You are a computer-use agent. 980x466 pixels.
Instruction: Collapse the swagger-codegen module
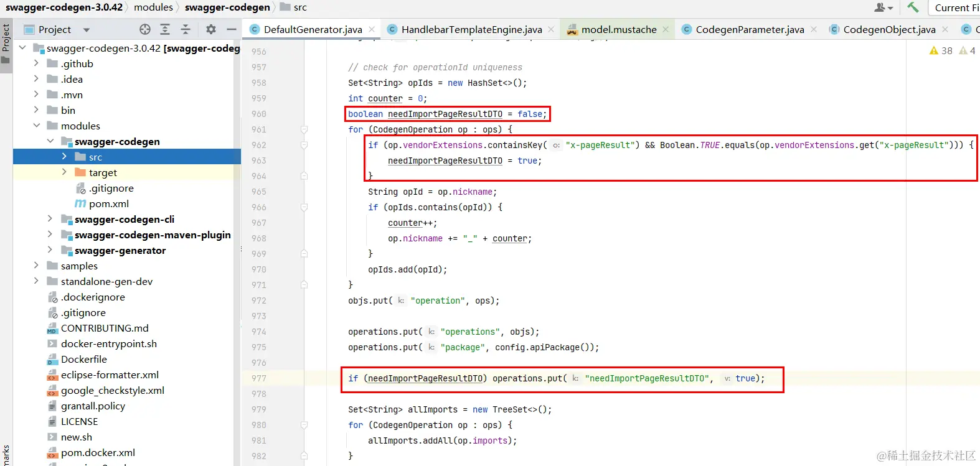pos(50,141)
